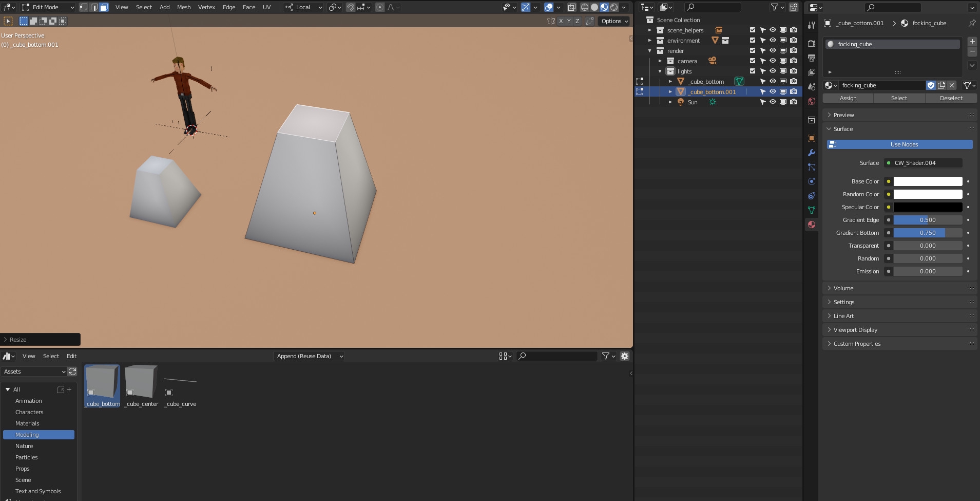This screenshot has width=980, height=501.
Task: Click the new material duplicate icon
Action: (x=941, y=85)
